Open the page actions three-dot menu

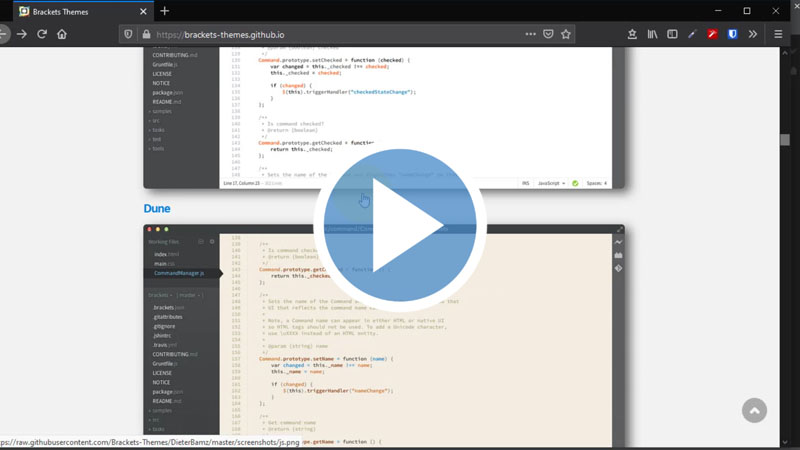click(530, 34)
